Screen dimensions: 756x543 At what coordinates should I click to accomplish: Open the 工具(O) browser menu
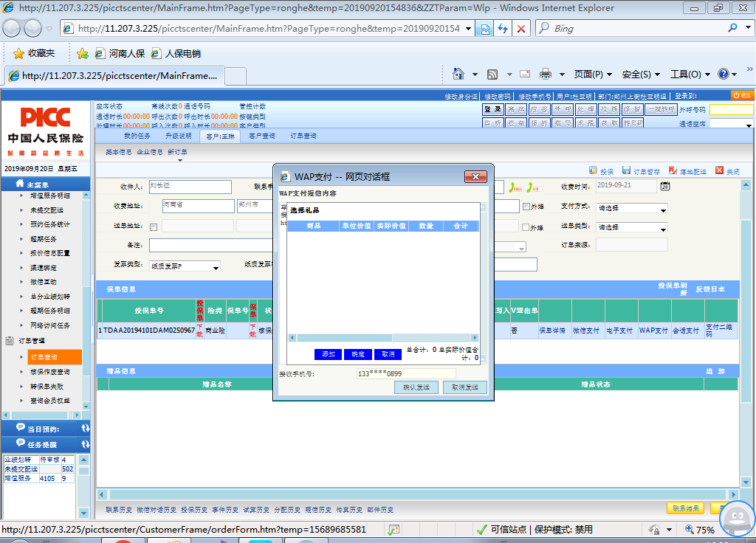click(690, 75)
